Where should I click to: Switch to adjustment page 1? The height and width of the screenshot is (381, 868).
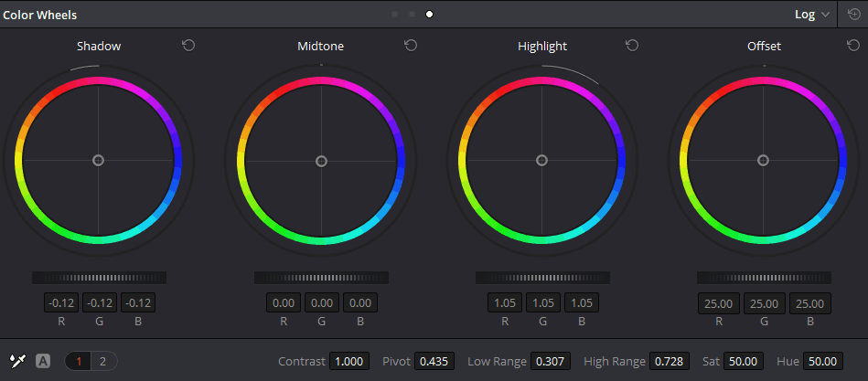[x=79, y=362]
